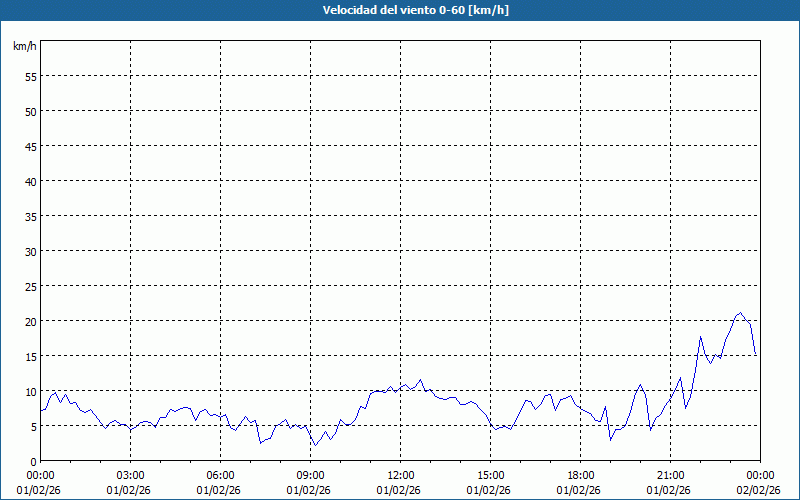Click the 02/02/26 date label on the x-axis
The width and height of the screenshot is (800, 500).
[x=758, y=490]
